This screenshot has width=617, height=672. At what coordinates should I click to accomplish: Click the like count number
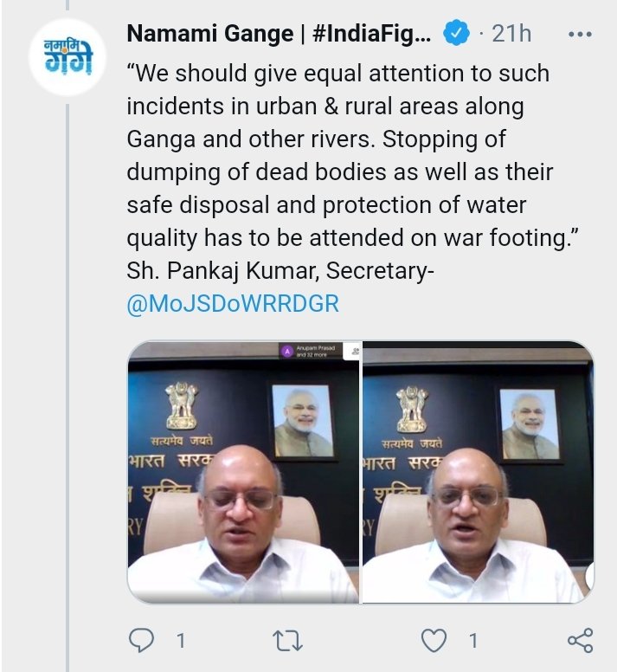474,642
